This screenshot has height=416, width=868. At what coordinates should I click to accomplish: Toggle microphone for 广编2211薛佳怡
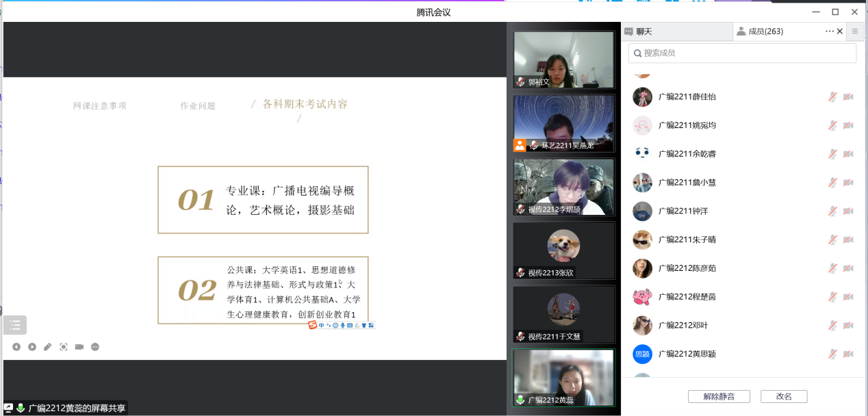pyautogui.click(x=832, y=97)
